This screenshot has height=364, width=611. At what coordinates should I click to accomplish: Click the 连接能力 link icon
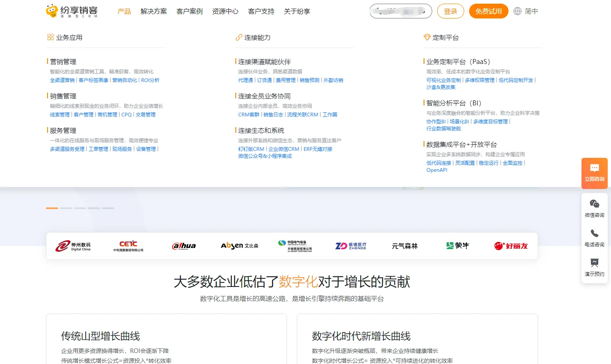coord(239,37)
